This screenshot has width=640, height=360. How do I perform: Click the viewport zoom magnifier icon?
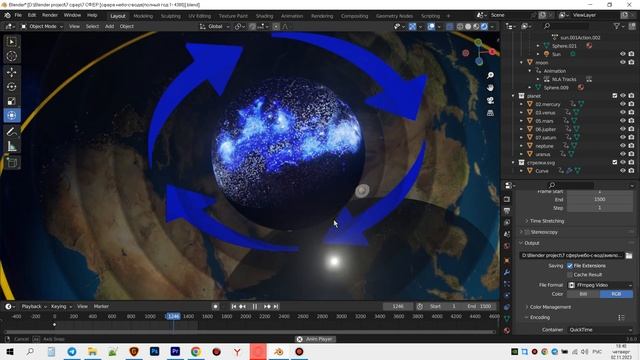click(x=490, y=75)
